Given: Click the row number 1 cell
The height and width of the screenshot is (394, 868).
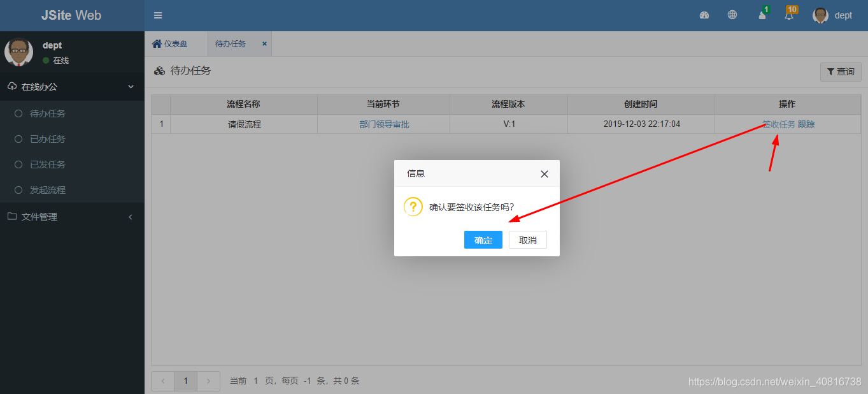Looking at the screenshot, I should click(161, 124).
